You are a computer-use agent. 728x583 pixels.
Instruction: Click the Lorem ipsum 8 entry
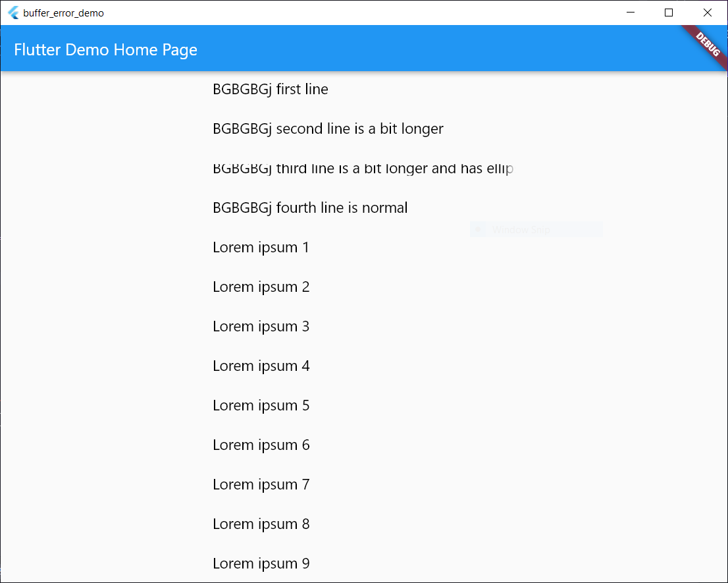(x=261, y=524)
